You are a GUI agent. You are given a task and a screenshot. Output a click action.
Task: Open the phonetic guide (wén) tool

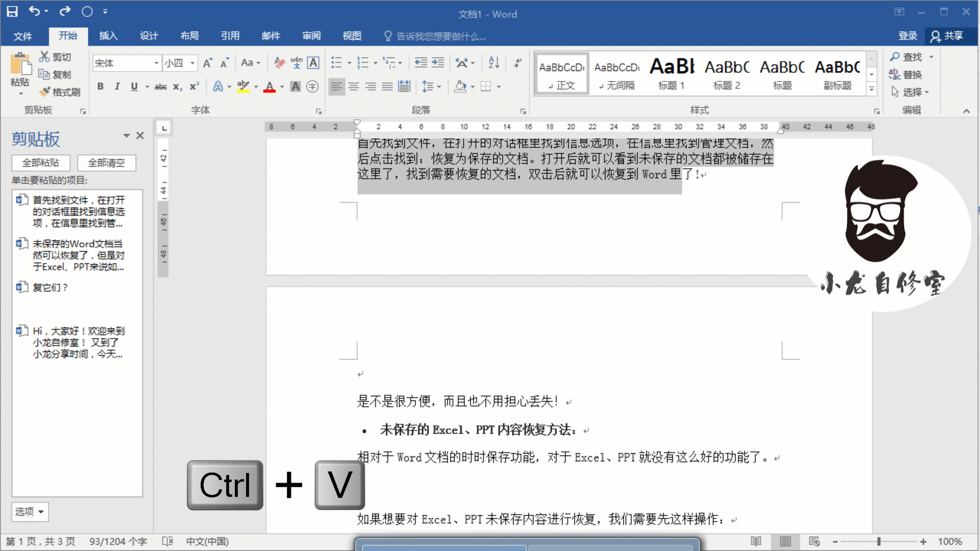point(297,63)
